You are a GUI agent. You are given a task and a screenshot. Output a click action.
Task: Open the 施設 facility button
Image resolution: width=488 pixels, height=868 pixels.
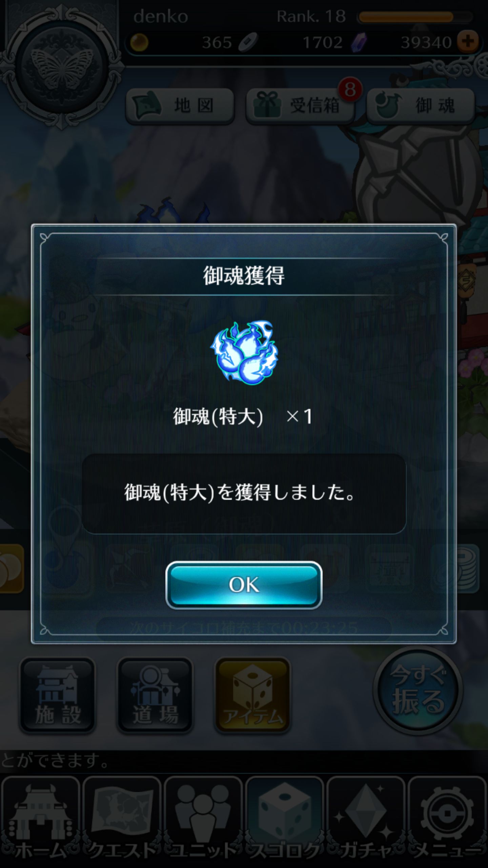(x=58, y=695)
